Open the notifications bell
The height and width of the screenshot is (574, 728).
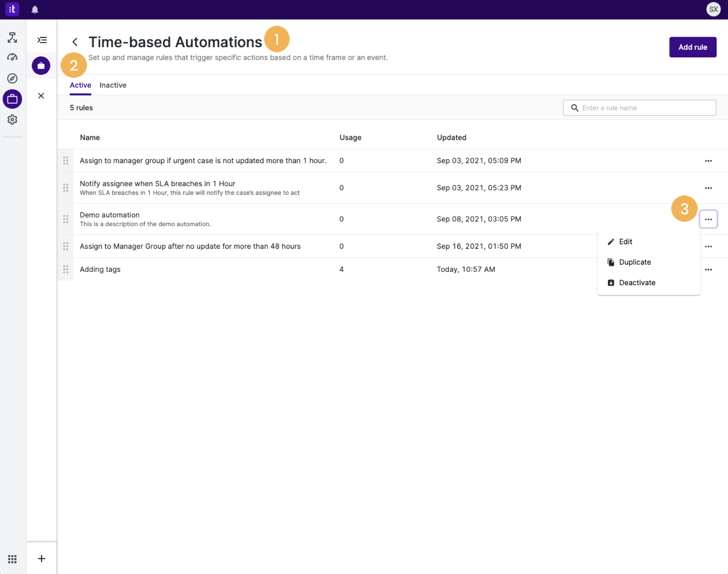35,10
